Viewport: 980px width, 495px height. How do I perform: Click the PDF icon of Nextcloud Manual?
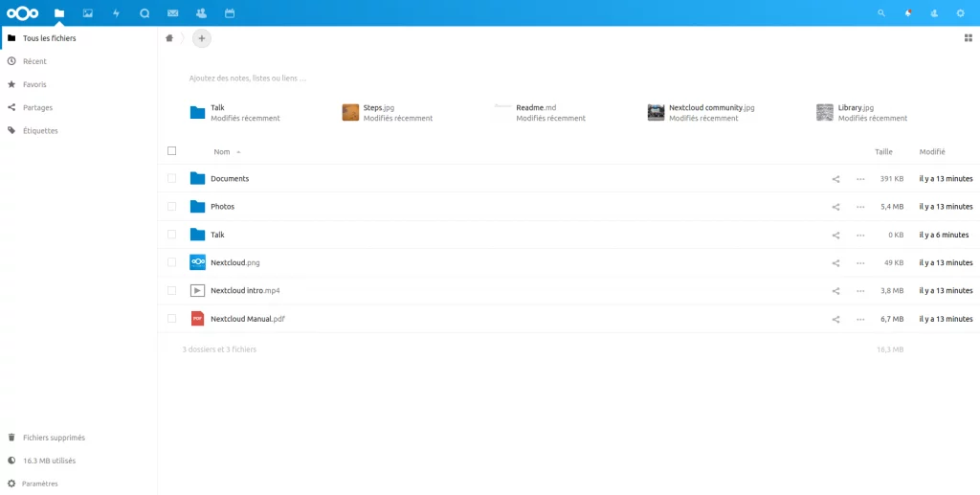[x=197, y=319]
